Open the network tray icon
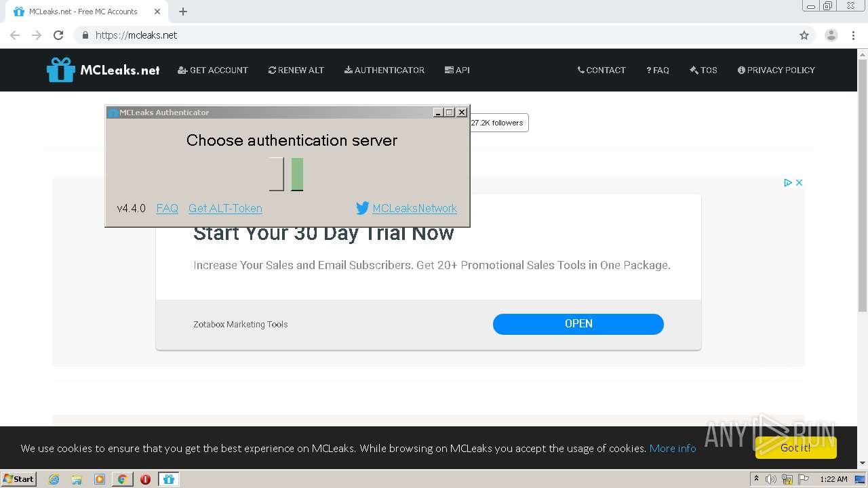868x488 pixels. 787,479
